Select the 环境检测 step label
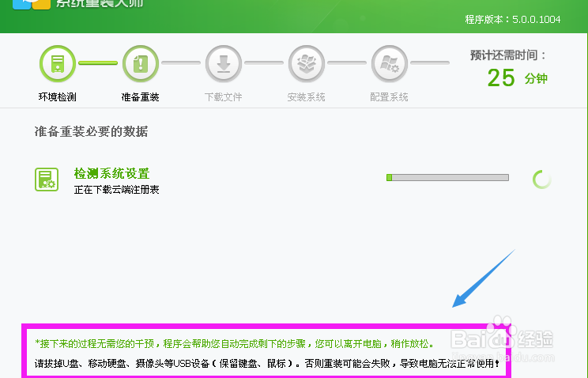Screen dimensions: 588x378 point(58,97)
